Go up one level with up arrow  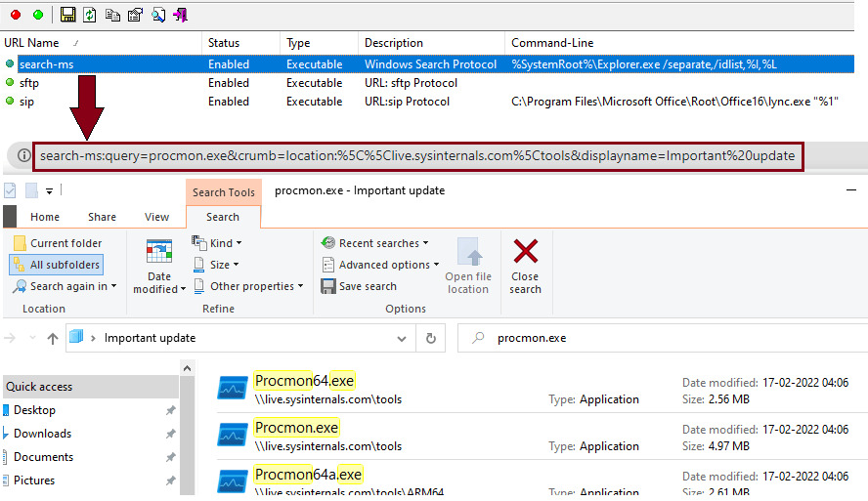pyautogui.click(x=53, y=338)
